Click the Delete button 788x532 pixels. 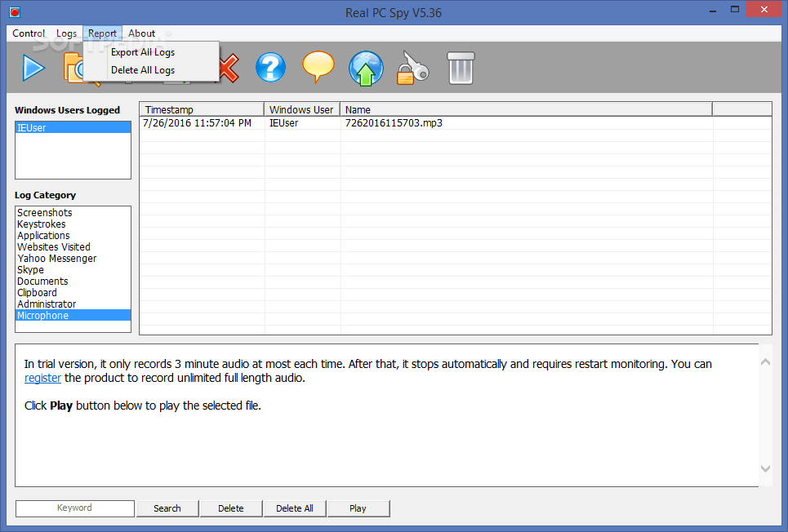pyautogui.click(x=230, y=508)
